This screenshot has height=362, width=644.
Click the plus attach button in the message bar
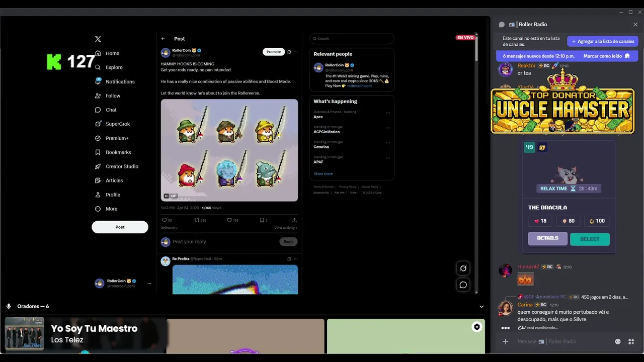506,342
